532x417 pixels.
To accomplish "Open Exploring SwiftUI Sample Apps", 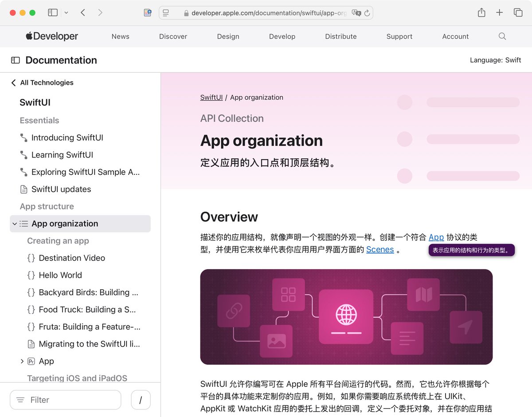I will 86,172.
